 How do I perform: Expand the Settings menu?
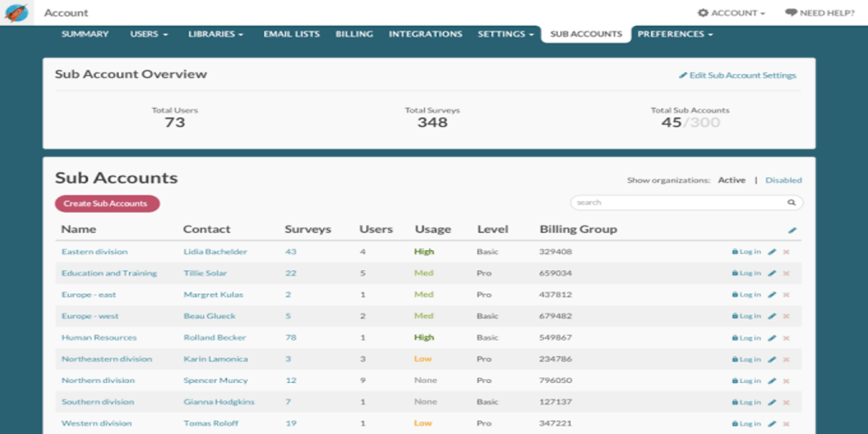pyautogui.click(x=505, y=34)
